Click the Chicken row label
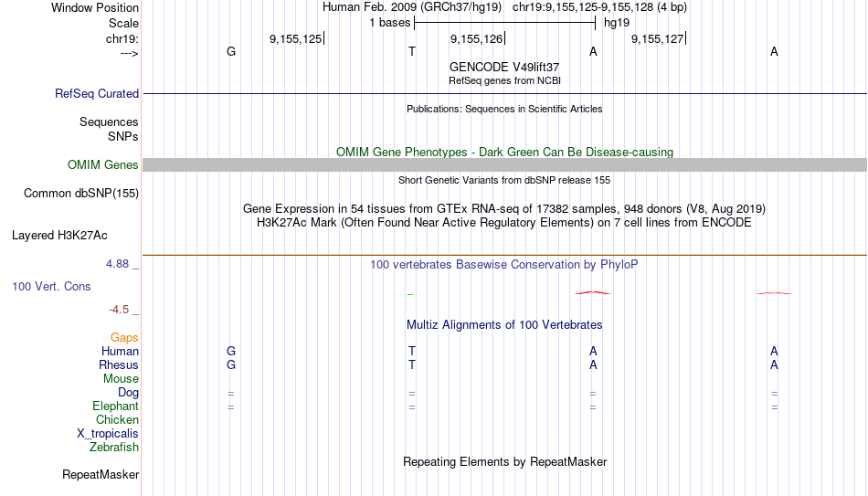 [117, 419]
